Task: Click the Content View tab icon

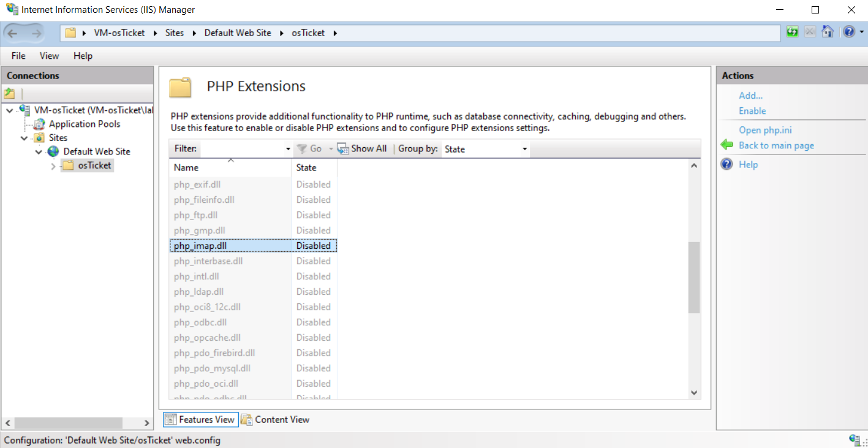Action: [x=246, y=420]
